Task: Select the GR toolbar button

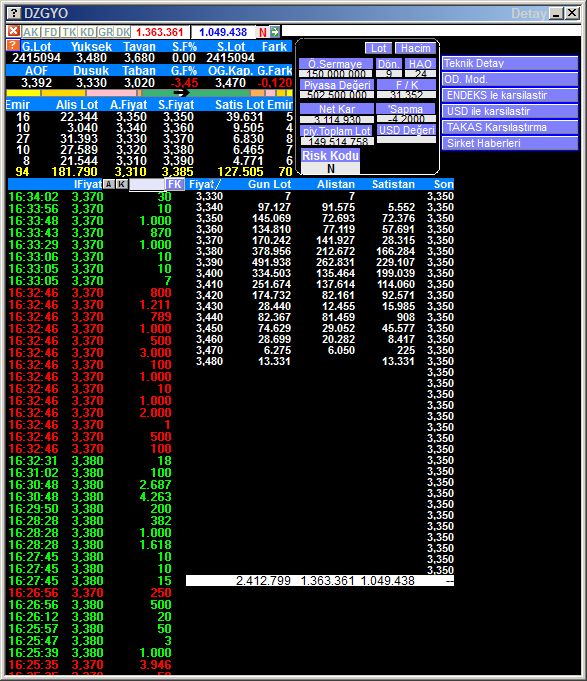Action: 106,32
